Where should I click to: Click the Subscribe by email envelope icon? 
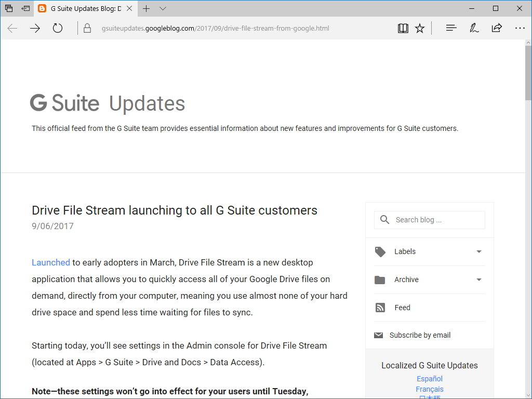[x=378, y=335]
